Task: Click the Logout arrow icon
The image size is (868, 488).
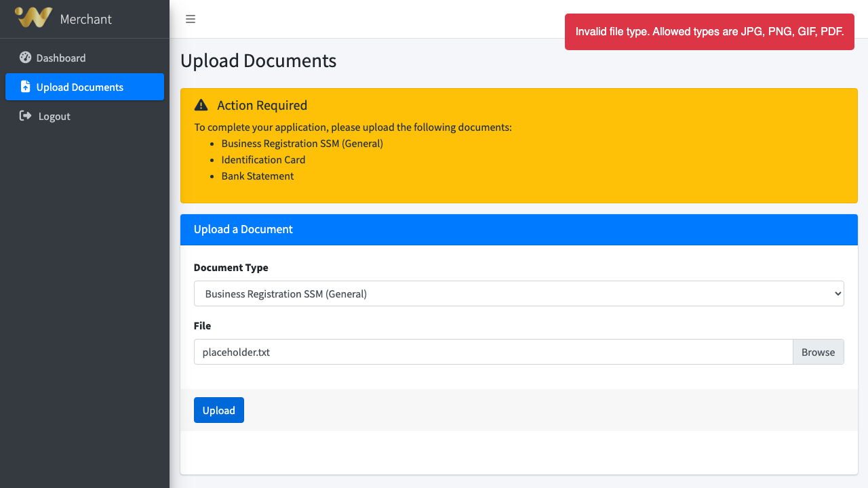Action: click(26, 116)
